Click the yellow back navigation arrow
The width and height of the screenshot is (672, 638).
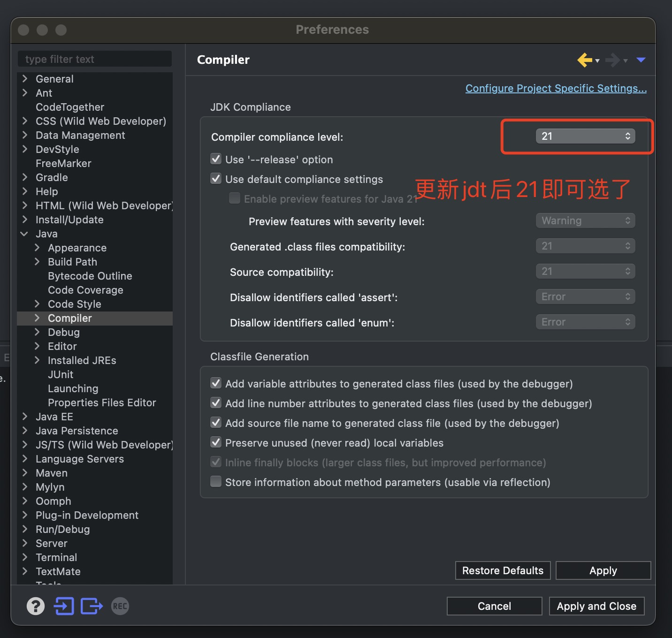click(584, 60)
